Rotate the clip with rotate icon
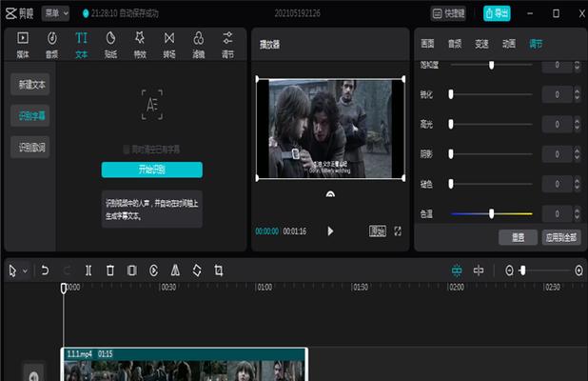The height and width of the screenshot is (381, 588). tap(197, 271)
